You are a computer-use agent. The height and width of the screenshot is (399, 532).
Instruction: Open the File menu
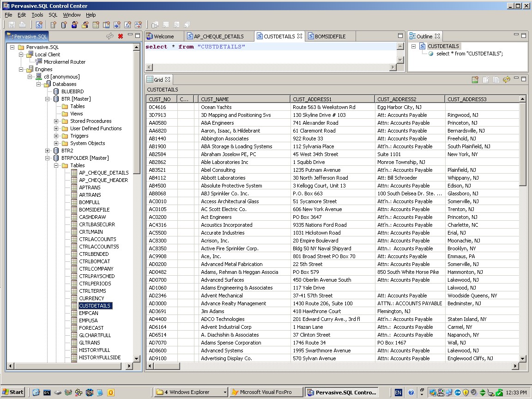pyautogui.click(x=8, y=15)
